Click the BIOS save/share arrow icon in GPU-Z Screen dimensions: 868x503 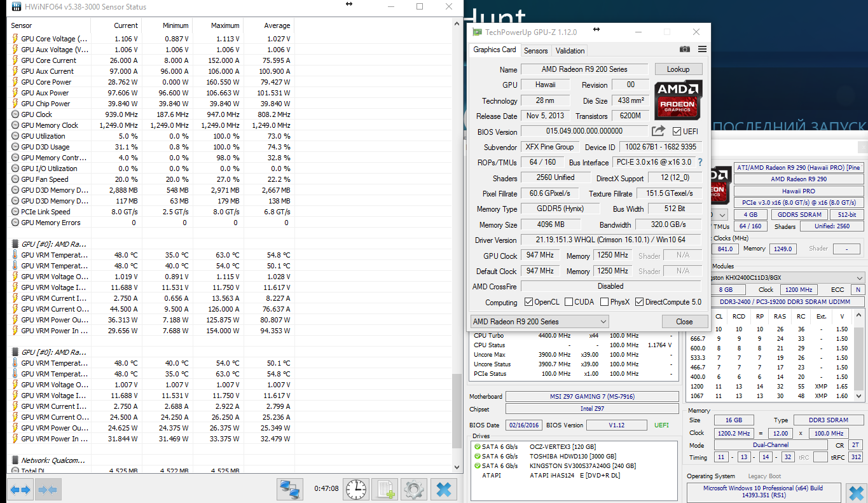tap(658, 131)
